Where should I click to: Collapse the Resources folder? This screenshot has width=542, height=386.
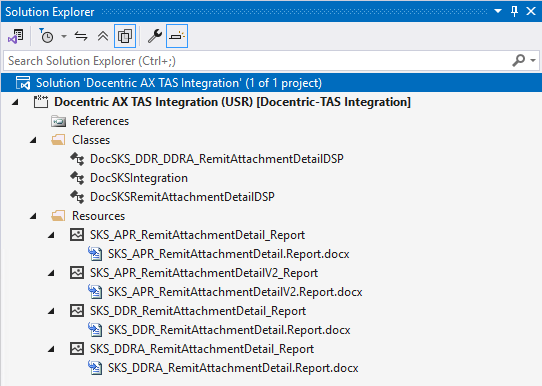click(33, 216)
